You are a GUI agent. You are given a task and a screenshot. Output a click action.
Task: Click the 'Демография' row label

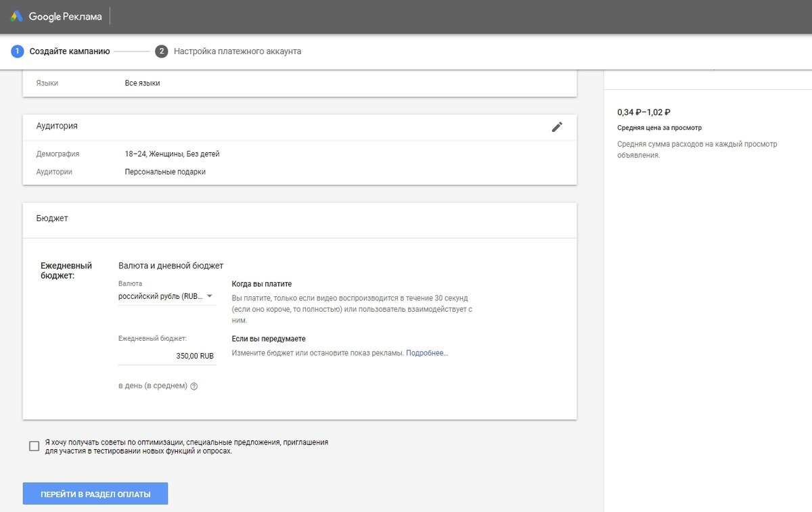[58, 154]
